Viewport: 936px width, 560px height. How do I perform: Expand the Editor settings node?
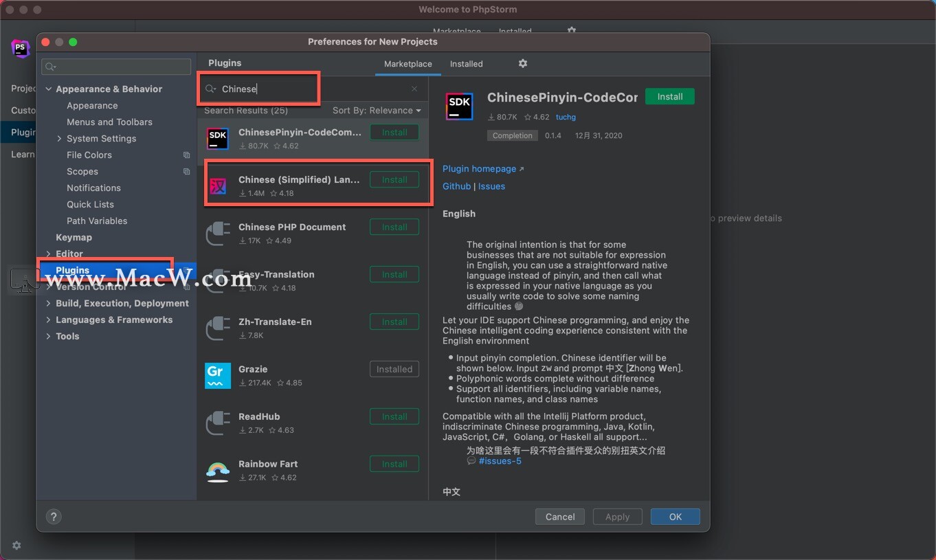click(48, 254)
